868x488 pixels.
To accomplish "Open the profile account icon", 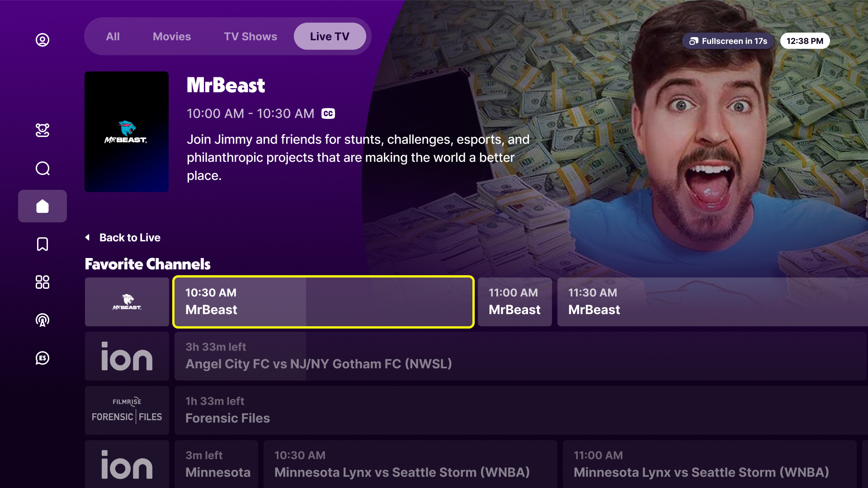I will tap(42, 40).
